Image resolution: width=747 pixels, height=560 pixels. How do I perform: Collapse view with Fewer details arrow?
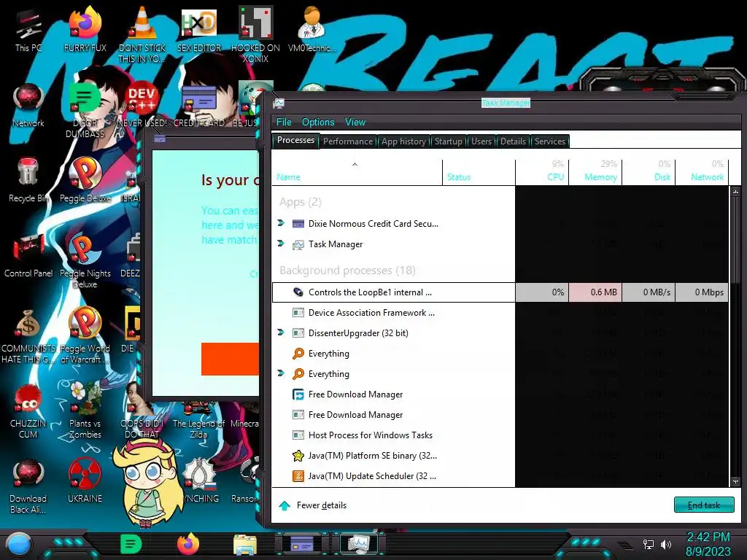pyautogui.click(x=285, y=506)
